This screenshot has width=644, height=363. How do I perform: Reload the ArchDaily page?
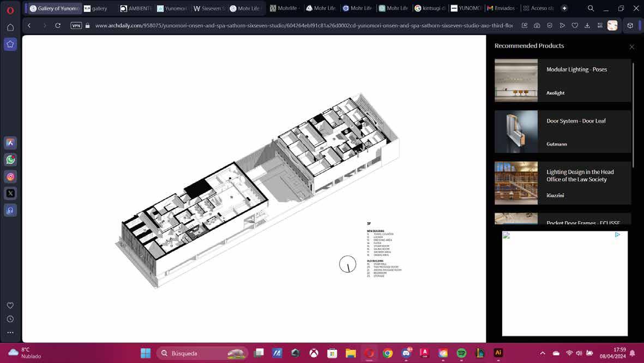[x=58, y=26]
